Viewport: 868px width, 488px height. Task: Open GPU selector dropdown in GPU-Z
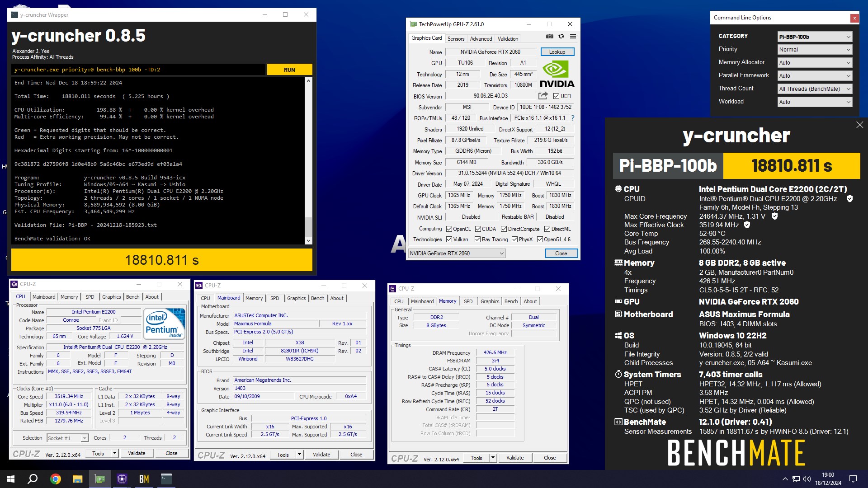coord(457,253)
